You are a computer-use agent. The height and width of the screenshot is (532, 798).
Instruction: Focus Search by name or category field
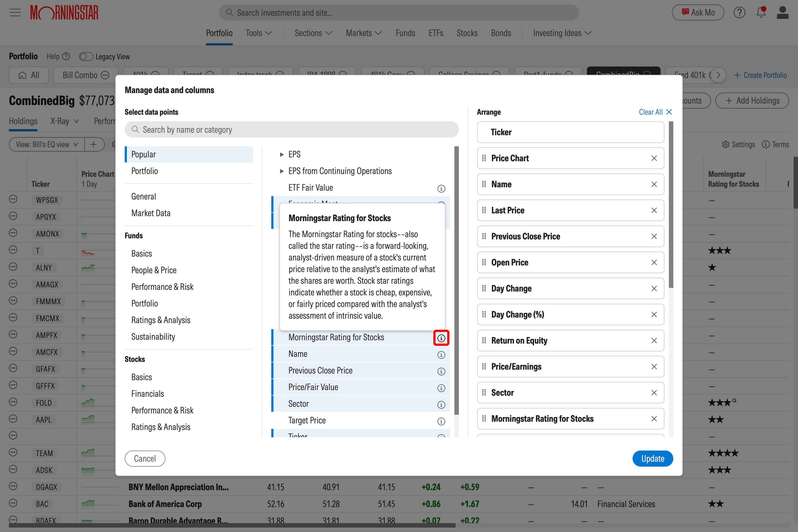(291, 130)
